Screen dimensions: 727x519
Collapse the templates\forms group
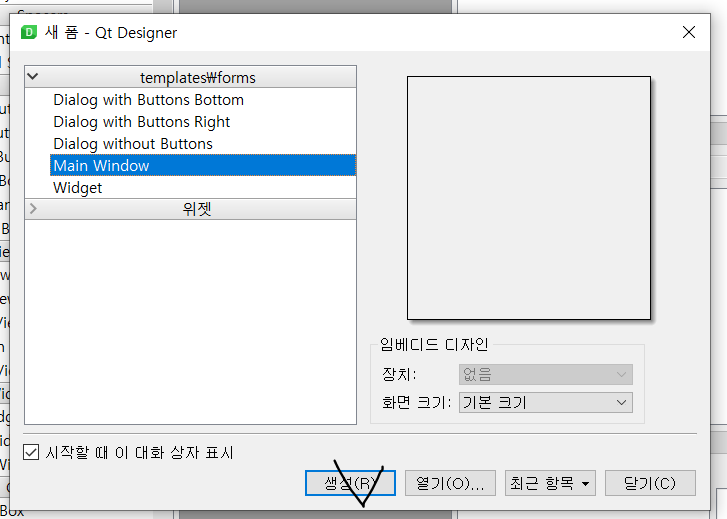pos(32,77)
